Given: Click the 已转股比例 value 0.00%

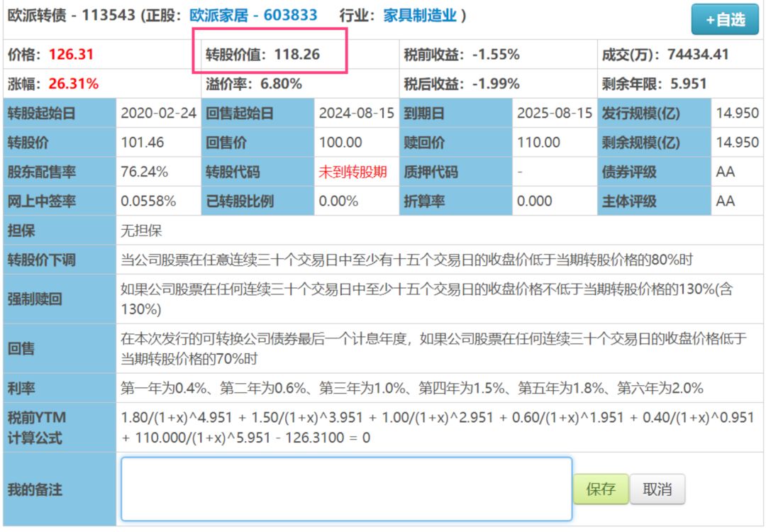Looking at the screenshot, I should tap(338, 201).
